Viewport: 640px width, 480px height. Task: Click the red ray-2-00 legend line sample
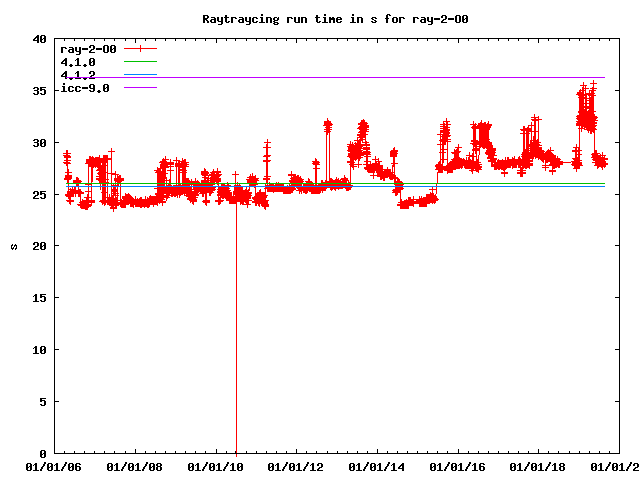pyautogui.click(x=141, y=48)
